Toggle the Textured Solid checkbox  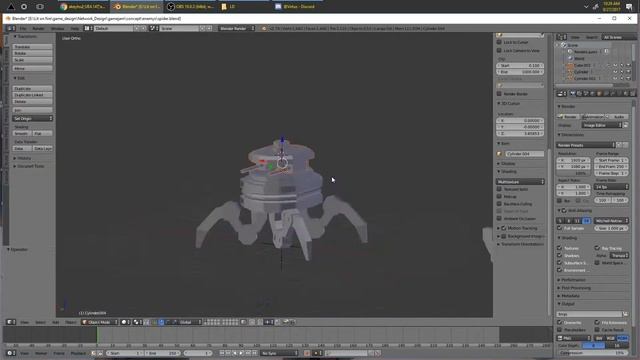coord(499,189)
